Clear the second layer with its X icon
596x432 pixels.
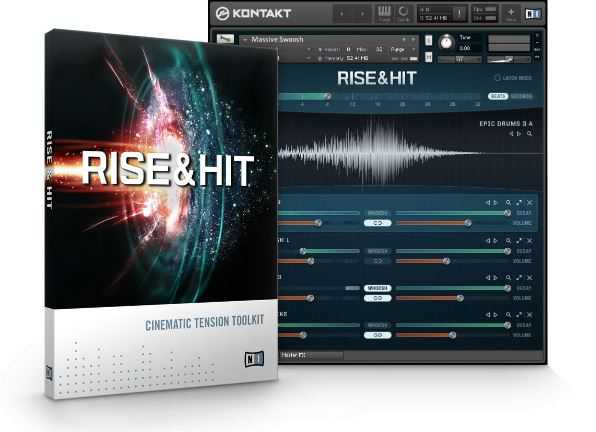pyautogui.click(x=529, y=241)
